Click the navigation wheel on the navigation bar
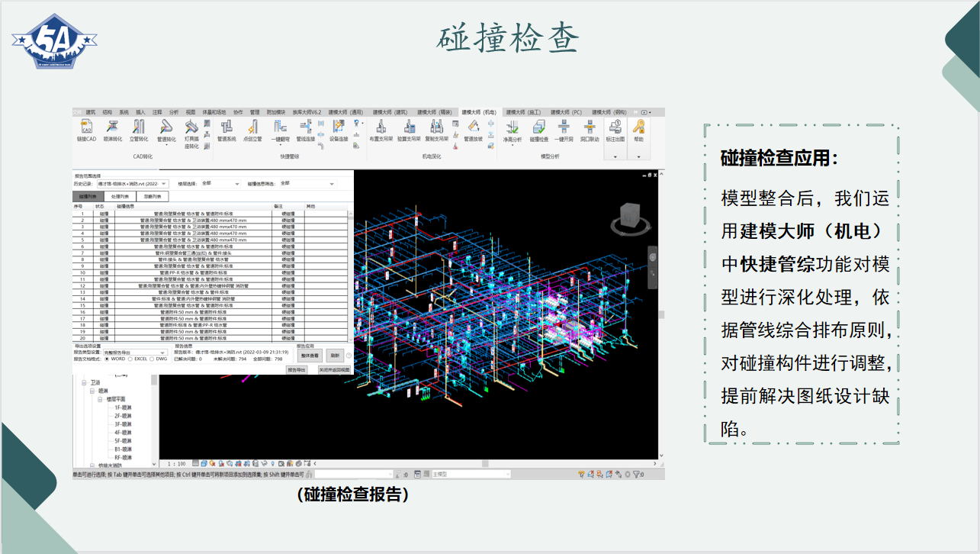This screenshot has width=980, height=554. click(x=653, y=257)
